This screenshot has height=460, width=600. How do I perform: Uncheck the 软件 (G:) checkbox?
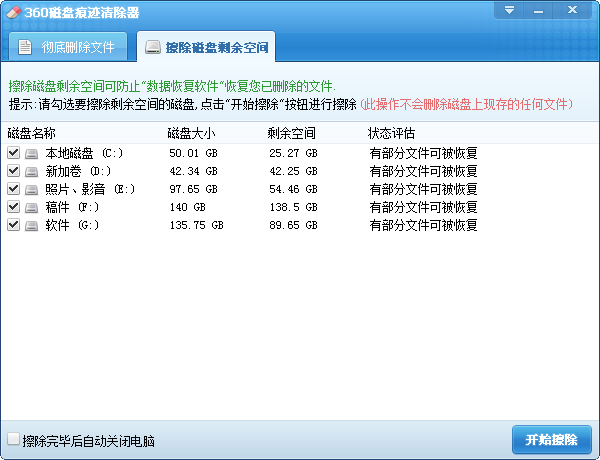click(x=13, y=225)
